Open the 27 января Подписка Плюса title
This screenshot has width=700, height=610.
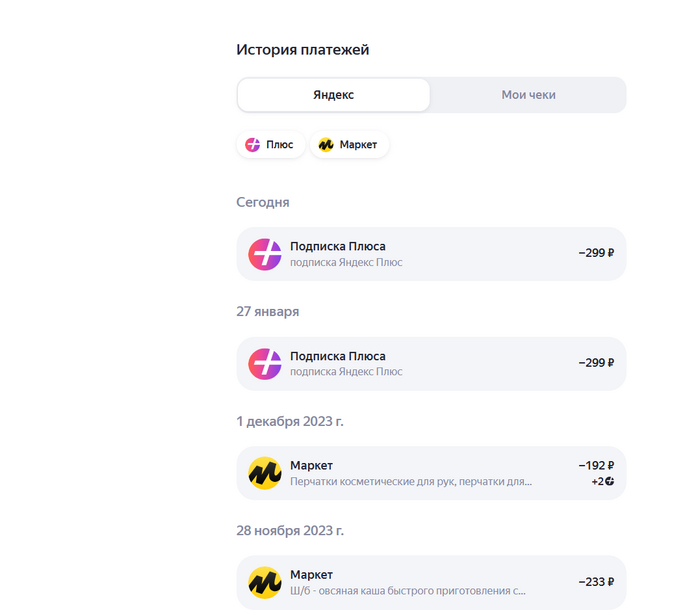(x=337, y=356)
